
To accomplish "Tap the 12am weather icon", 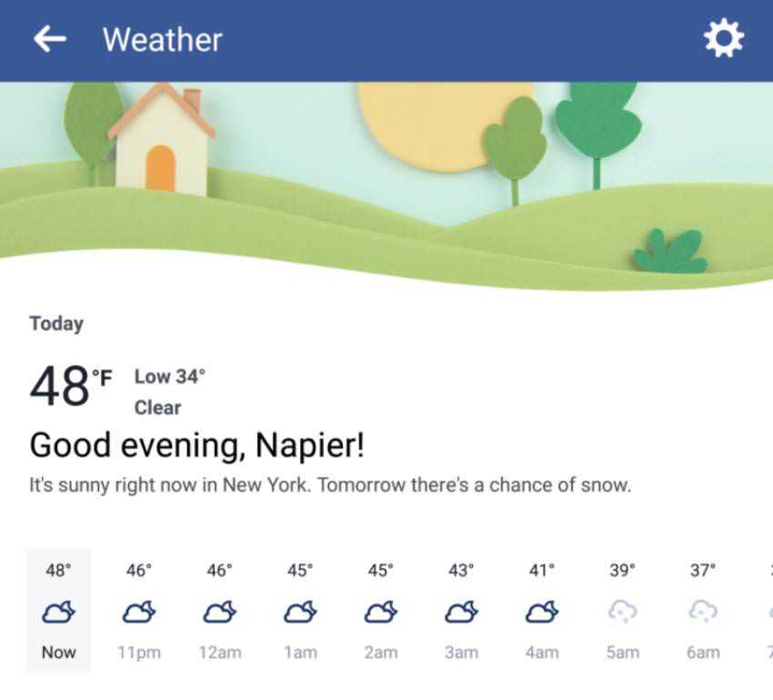I will coord(219,613).
